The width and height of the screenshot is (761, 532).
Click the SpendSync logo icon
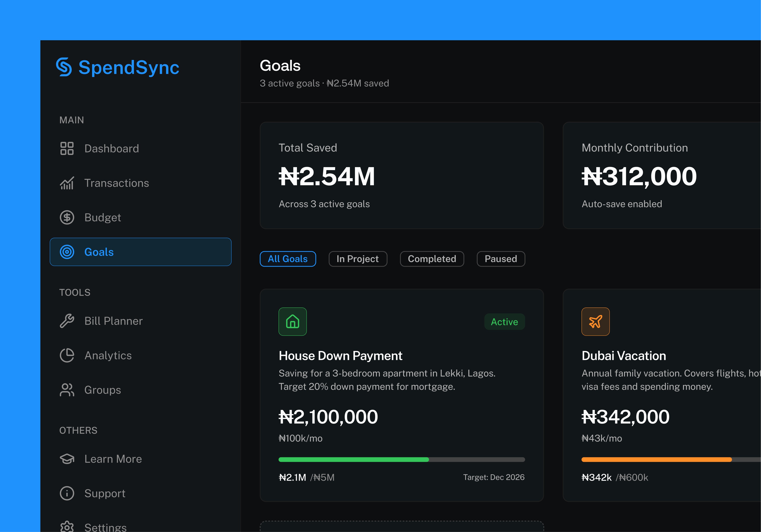[x=64, y=67]
